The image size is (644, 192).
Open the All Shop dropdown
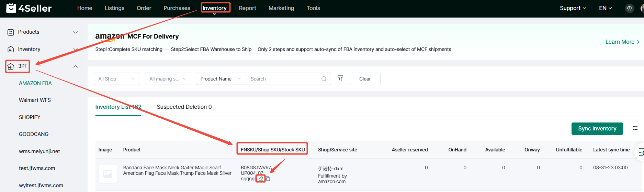click(x=117, y=79)
